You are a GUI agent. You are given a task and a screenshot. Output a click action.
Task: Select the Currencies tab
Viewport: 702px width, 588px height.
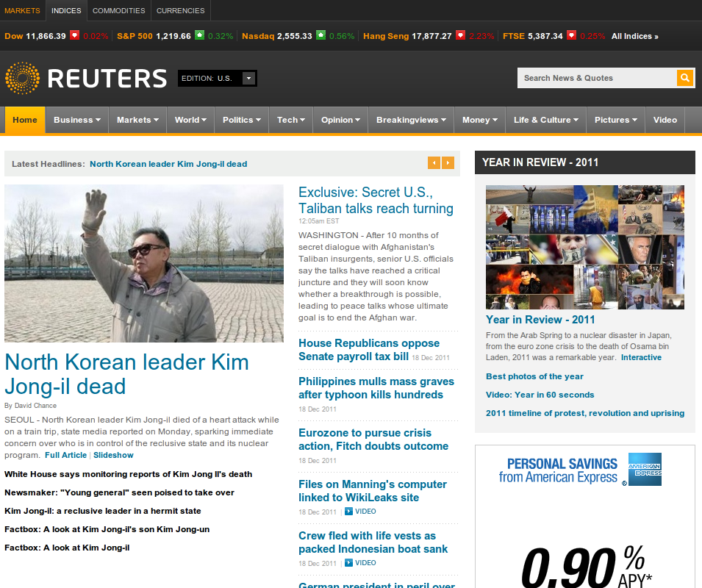[x=180, y=10]
